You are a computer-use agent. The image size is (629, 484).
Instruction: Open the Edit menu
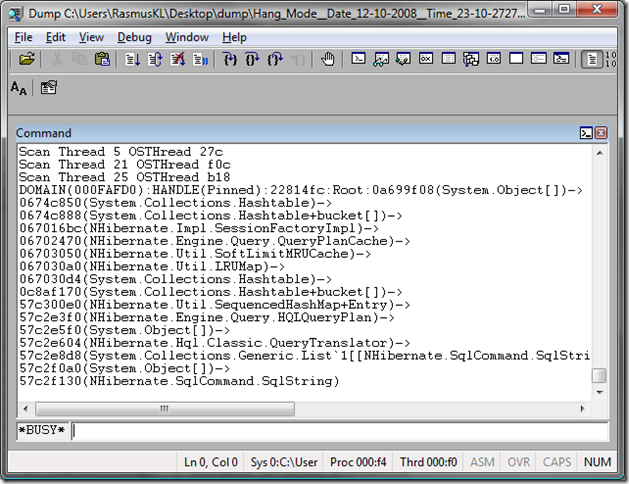pos(55,37)
